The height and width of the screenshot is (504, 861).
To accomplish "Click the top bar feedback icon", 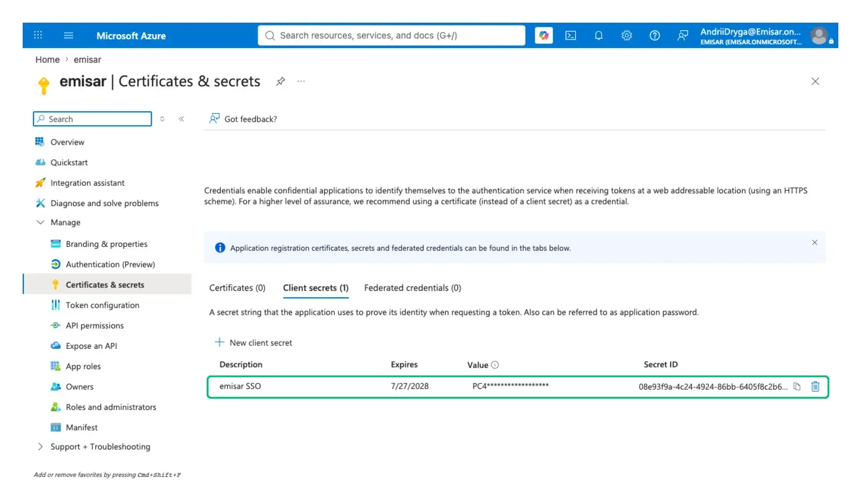I will coord(683,35).
